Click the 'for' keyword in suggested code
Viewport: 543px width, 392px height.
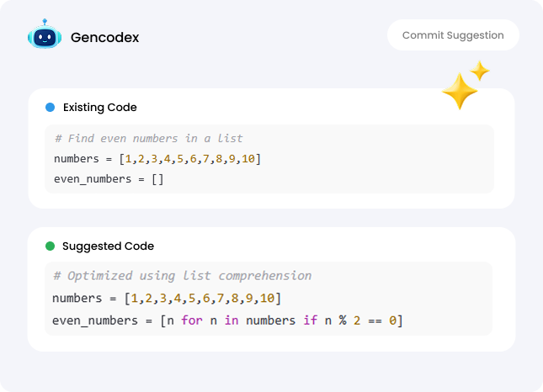[x=191, y=320]
